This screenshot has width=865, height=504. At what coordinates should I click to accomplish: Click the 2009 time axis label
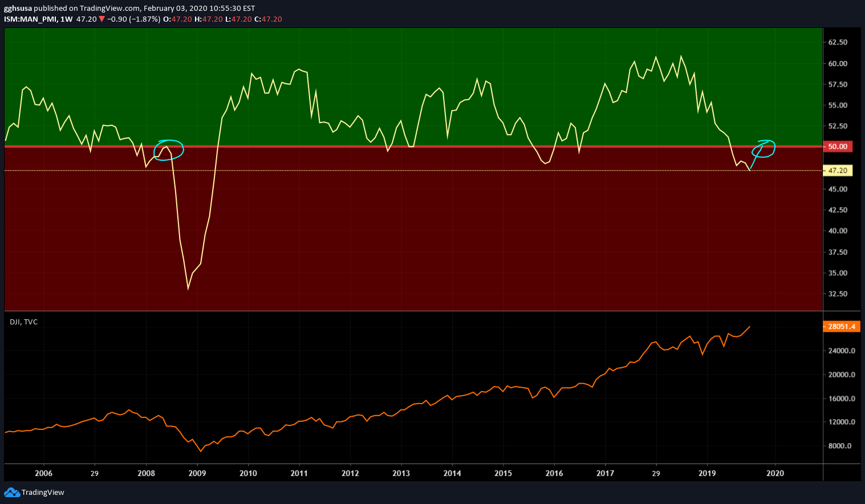[x=197, y=473]
